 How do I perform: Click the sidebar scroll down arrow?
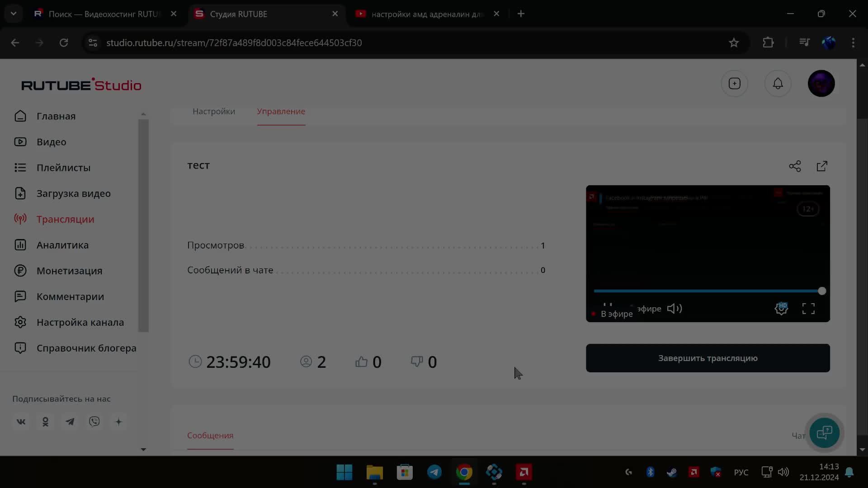coord(143,449)
